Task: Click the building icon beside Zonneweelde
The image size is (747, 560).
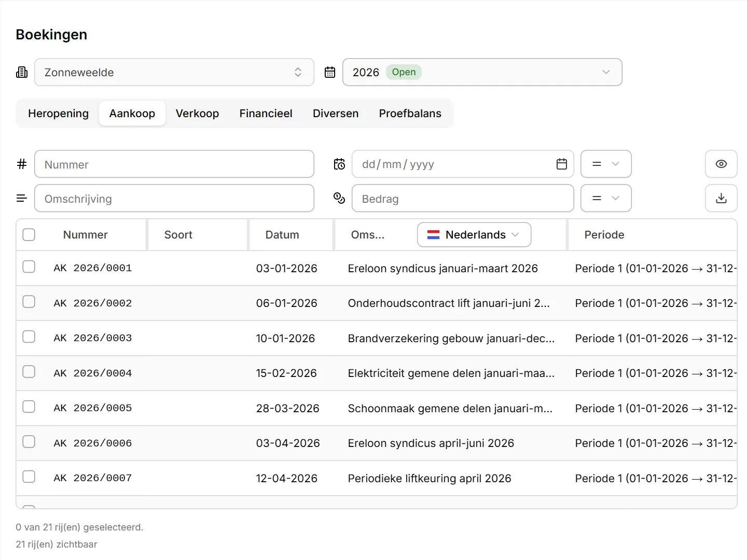Action: tap(22, 72)
